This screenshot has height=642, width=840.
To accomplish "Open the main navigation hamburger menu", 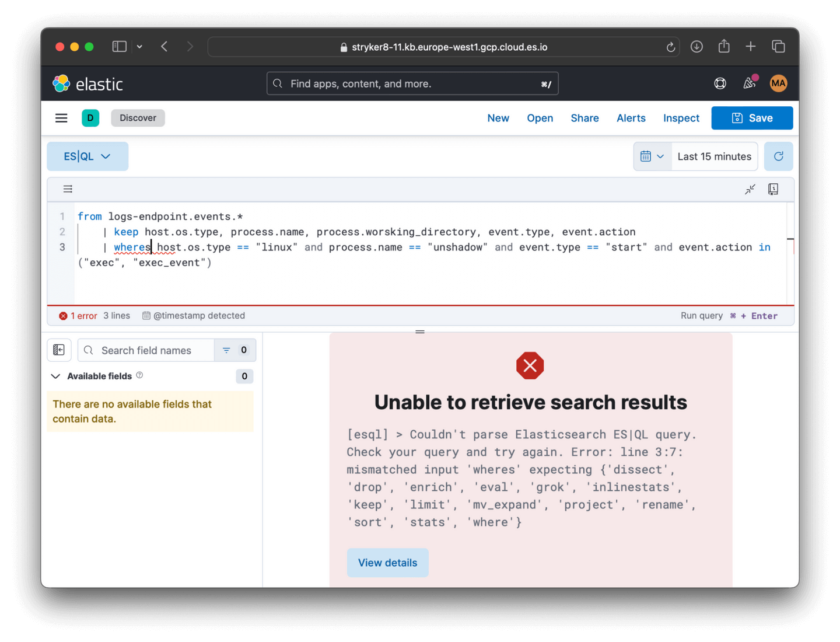I will (x=61, y=118).
